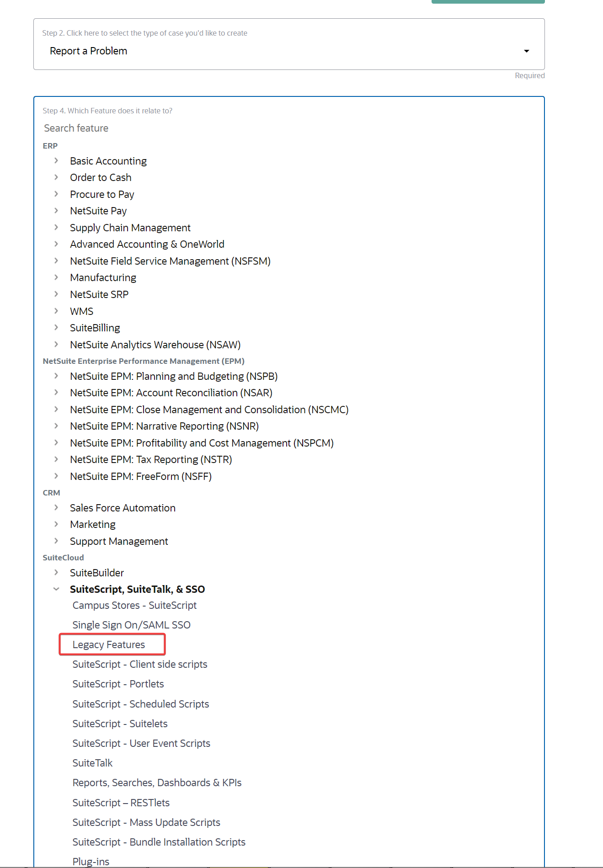Viewport: 603px width, 868px height.
Task: Expand Narrative Reporting (NSNR) chevron
Action: pos(56,426)
